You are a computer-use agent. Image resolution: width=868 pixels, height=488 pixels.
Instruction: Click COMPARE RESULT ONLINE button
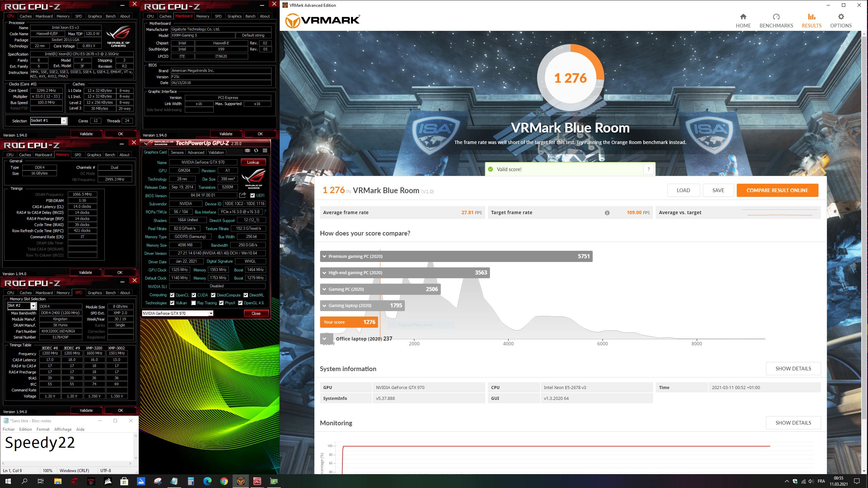(777, 190)
